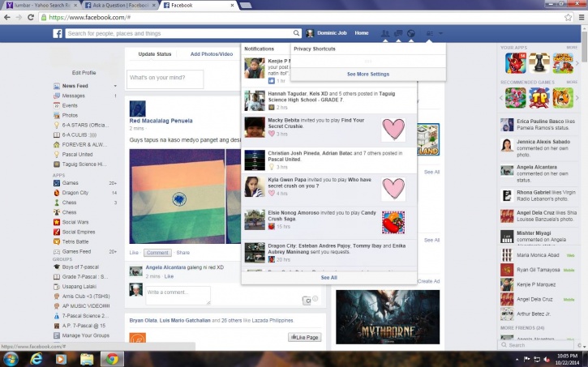Viewport: 588px width, 367px height.
Task: Click the Facebook search input field
Action: (x=179, y=33)
